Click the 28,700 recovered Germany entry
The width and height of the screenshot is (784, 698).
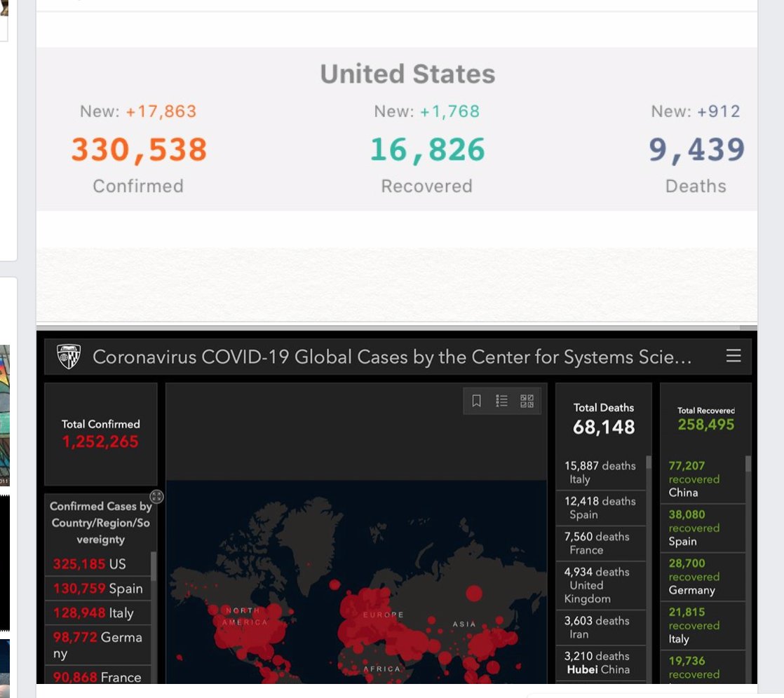[x=703, y=577]
